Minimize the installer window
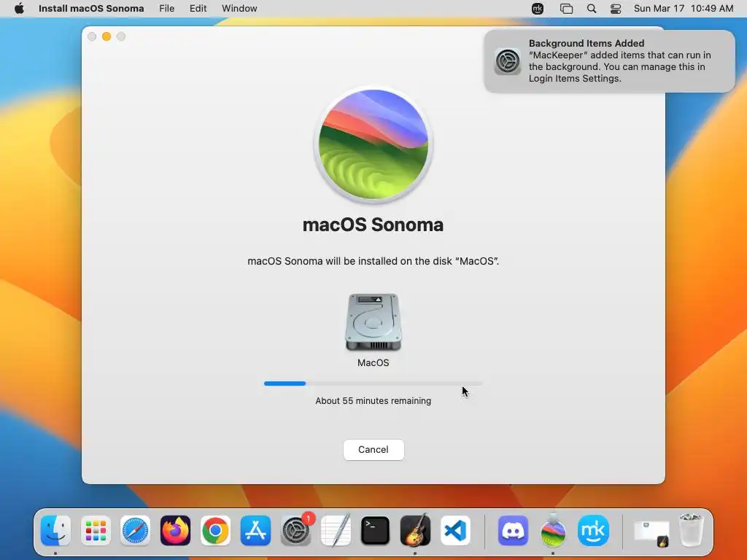Viewport: 747px width, 560px height. click(107, 36)
